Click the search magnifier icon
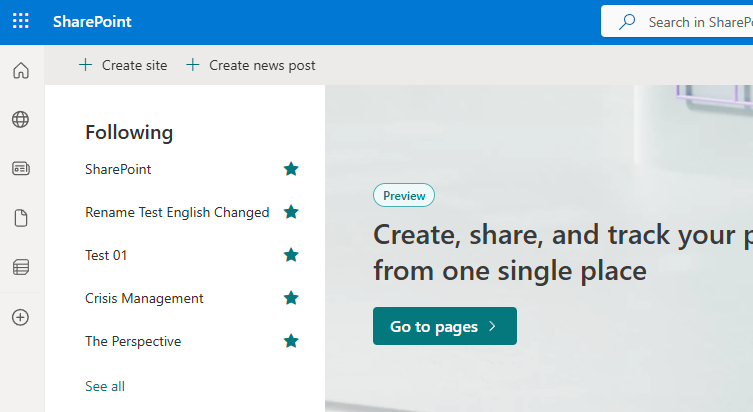The height and width of the screenshot is (412, 753). click(627, 22)
